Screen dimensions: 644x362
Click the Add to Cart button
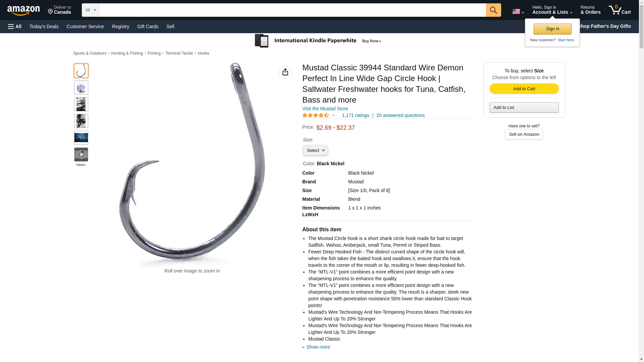tap(524, 88)
